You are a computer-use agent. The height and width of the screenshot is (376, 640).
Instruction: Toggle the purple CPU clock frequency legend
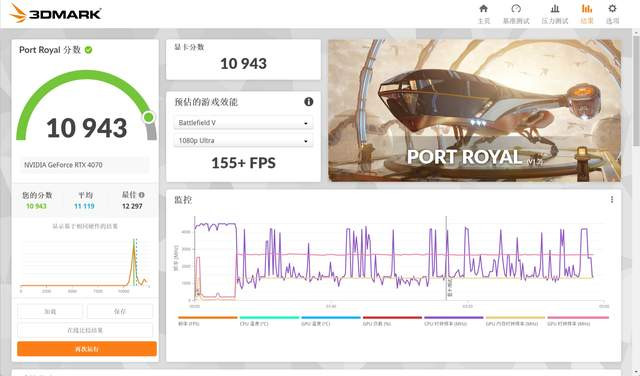453,320
